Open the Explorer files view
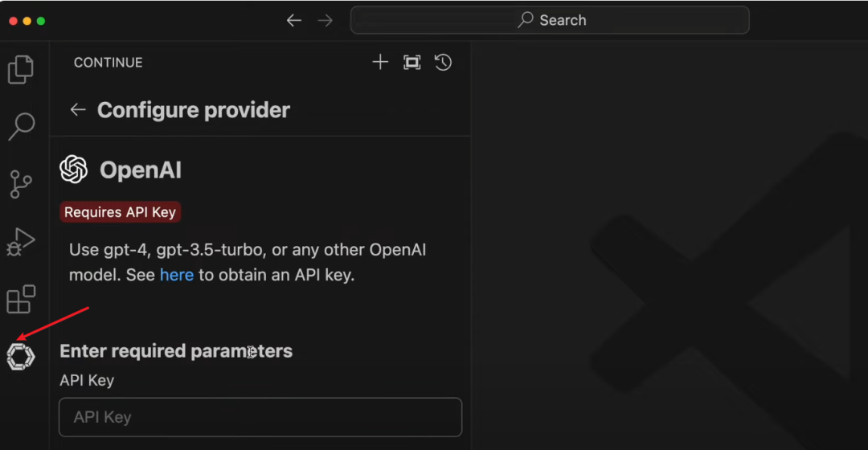Image resolution: width=868 pixels, height=450 pixels. tap(21, 70)
